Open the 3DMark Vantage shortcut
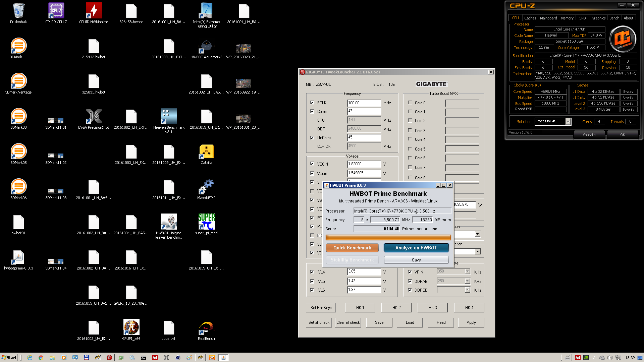This screenshot has height=362, width=644. click(x=18, y=84)
